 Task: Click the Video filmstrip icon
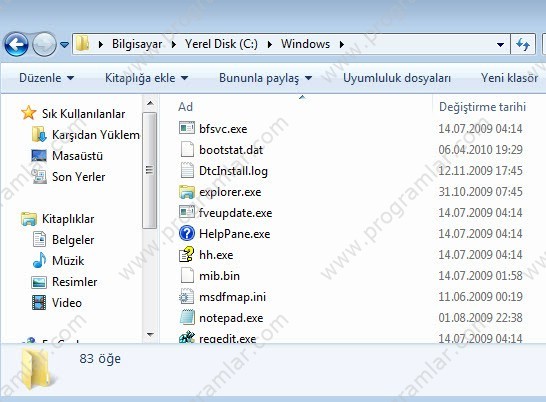click(39, 302)
